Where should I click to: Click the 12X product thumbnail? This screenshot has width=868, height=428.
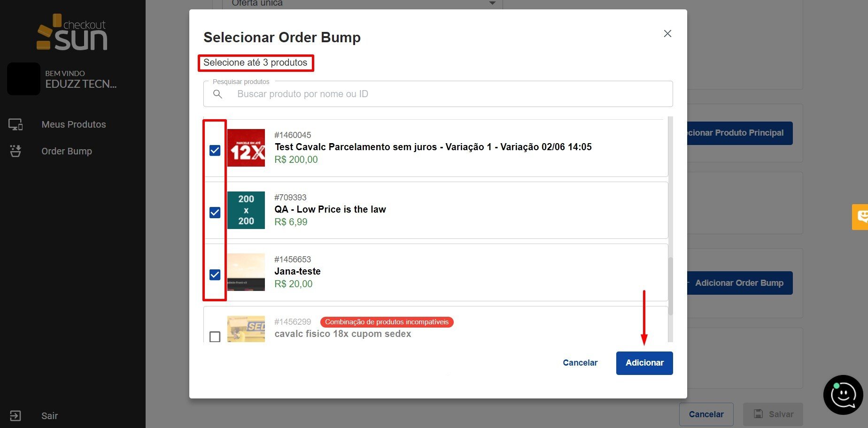(246, 148)
